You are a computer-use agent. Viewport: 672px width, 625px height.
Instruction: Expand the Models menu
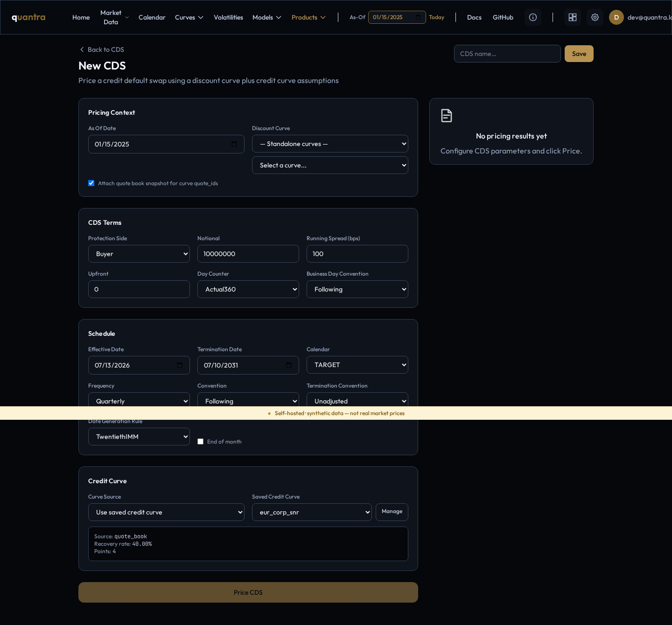tap(267, 17)
